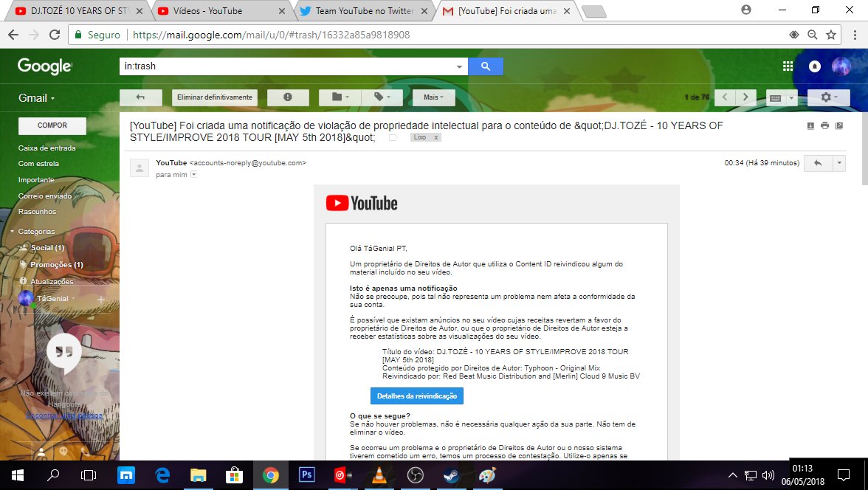Select the input tools keyboard icon

pos(776,98)
